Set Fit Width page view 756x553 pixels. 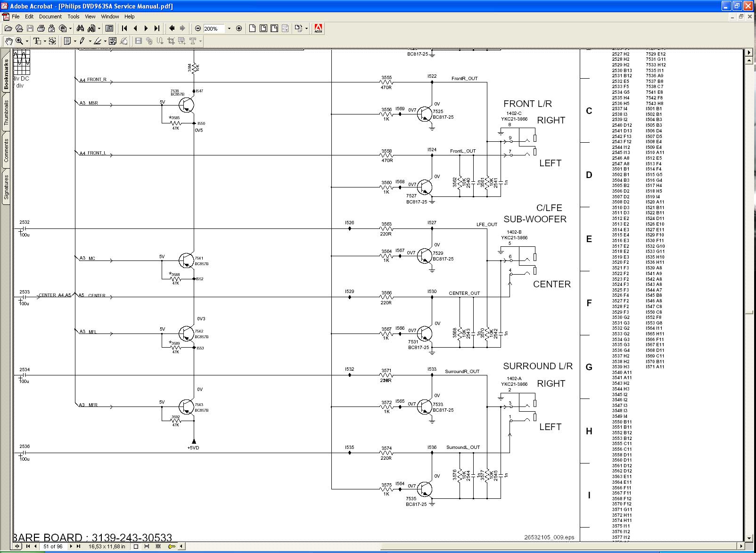[274, 28]
